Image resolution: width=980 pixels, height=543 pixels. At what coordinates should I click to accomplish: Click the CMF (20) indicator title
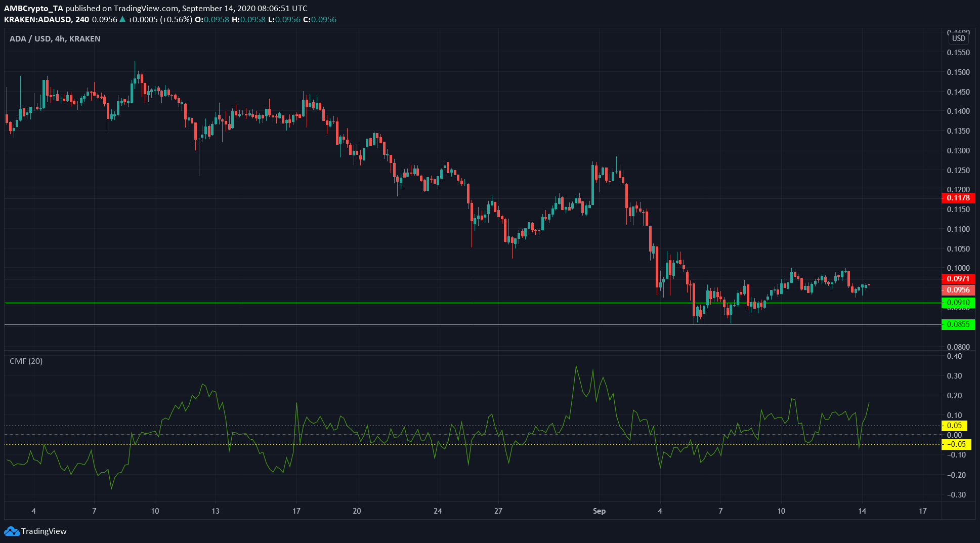[x=26, y=361]
